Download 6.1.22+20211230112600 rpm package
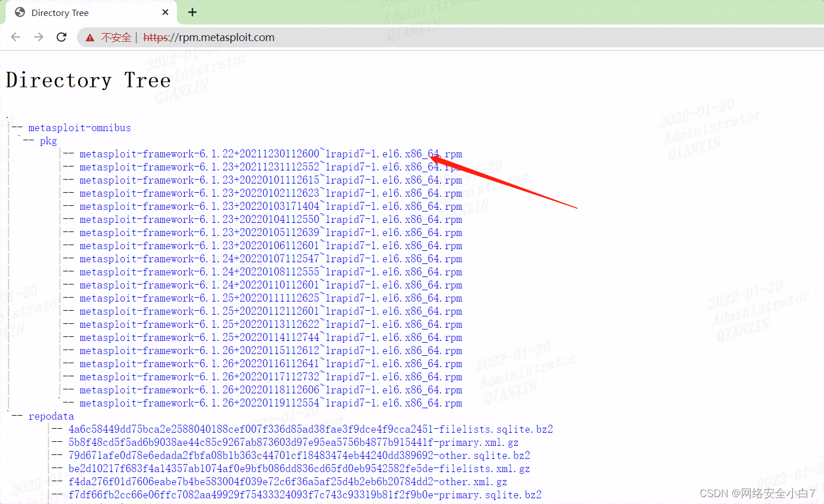This screenshot has width=824, height=504. tap(271, 154)
